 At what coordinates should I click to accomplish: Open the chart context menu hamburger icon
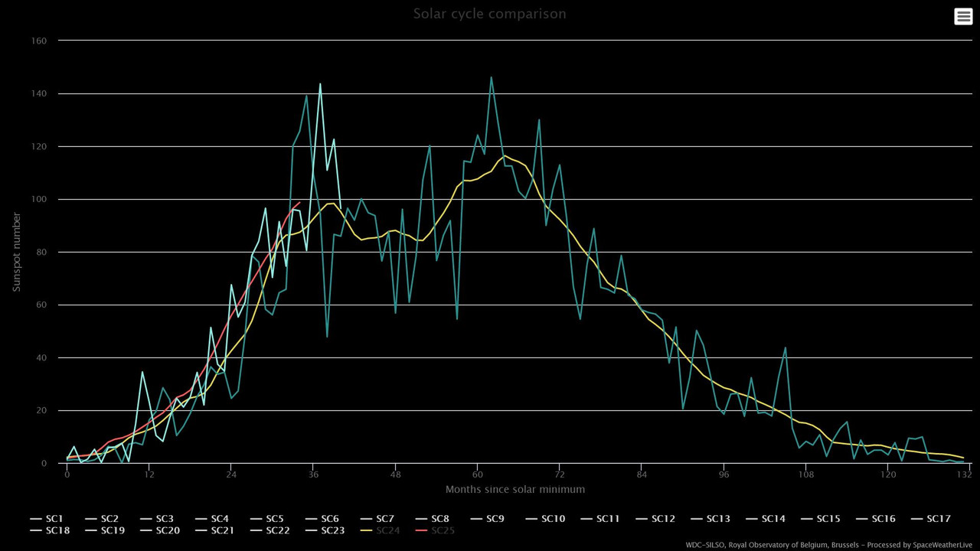pos(963,16)
